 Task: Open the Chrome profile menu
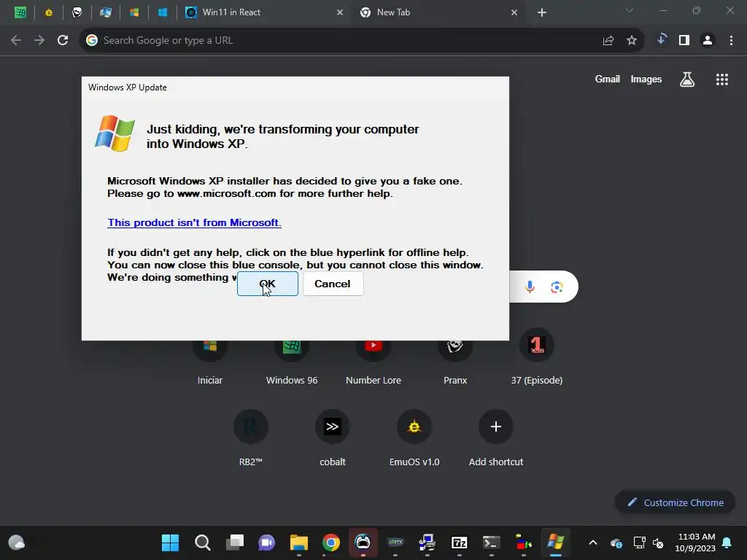tap(708, 41)
